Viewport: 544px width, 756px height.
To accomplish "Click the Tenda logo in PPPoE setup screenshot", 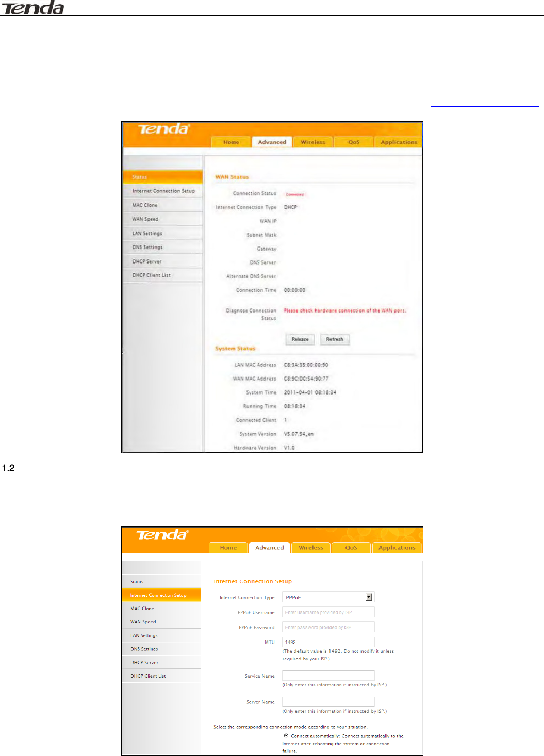I will point(162,535).
